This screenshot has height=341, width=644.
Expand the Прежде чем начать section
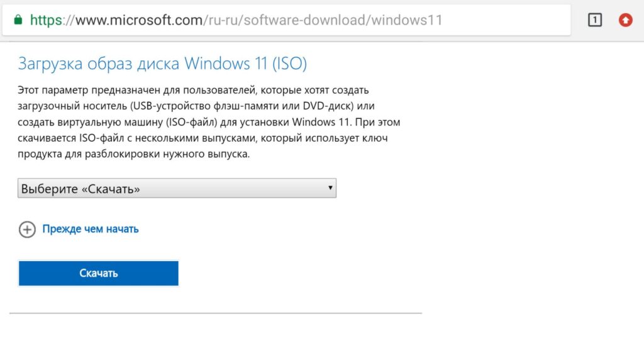[91, 229]
